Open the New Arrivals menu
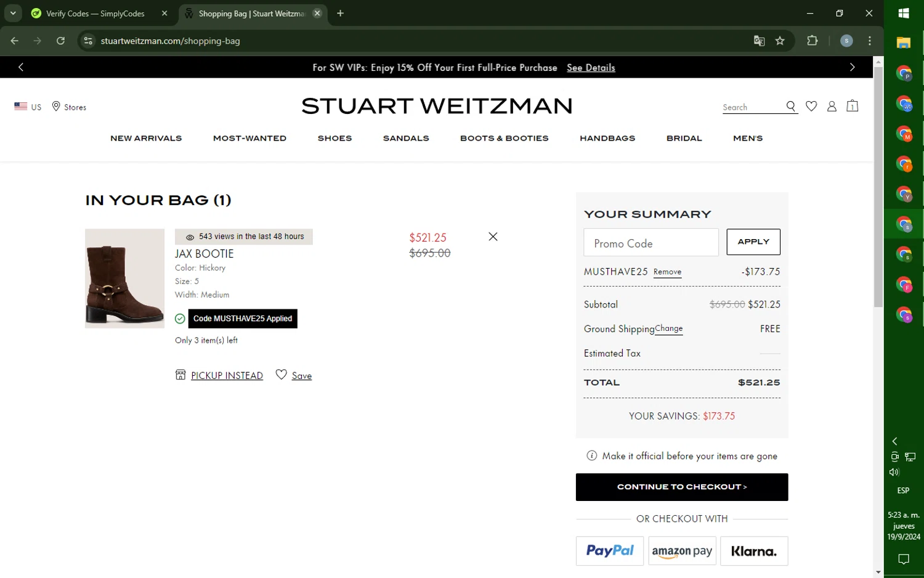 click(x=146, y=138)
